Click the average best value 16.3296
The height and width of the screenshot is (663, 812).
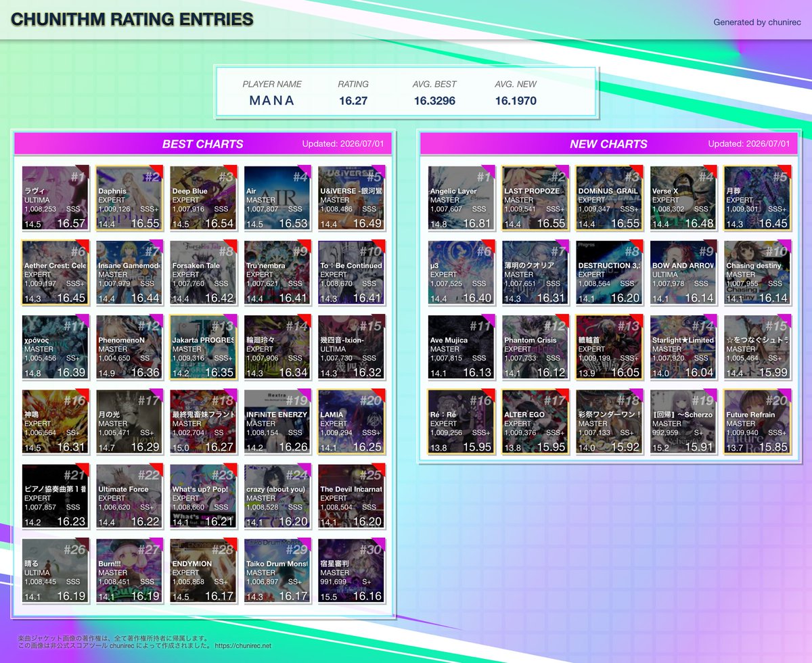point(434,101)
